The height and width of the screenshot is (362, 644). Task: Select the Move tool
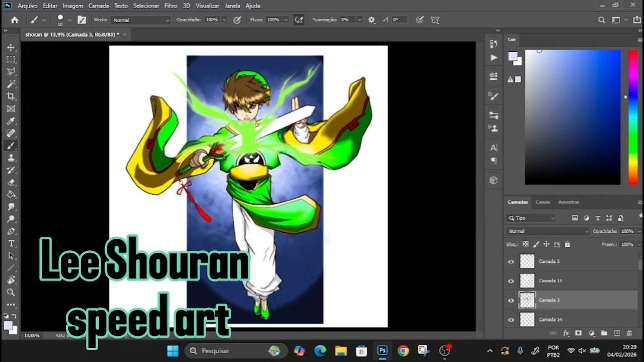click(11, 47)
